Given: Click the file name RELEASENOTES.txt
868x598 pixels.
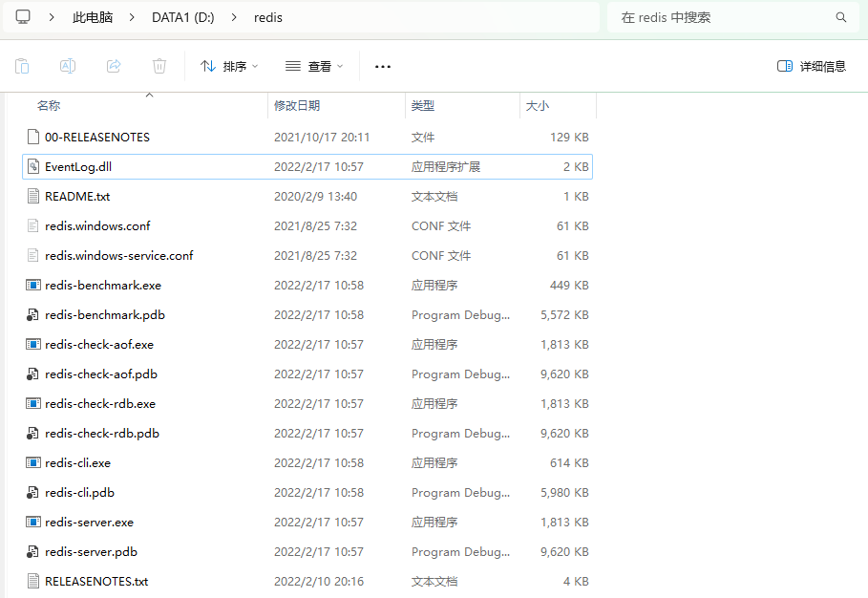Looking at the screenshot, I should 96,582.
